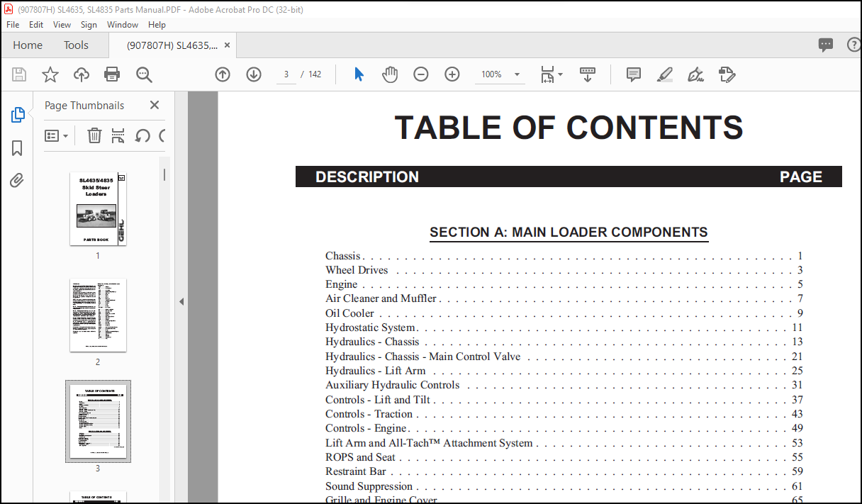862x504 pixels.
Task: Add a sticky note comment
Action: pos(634,74)
